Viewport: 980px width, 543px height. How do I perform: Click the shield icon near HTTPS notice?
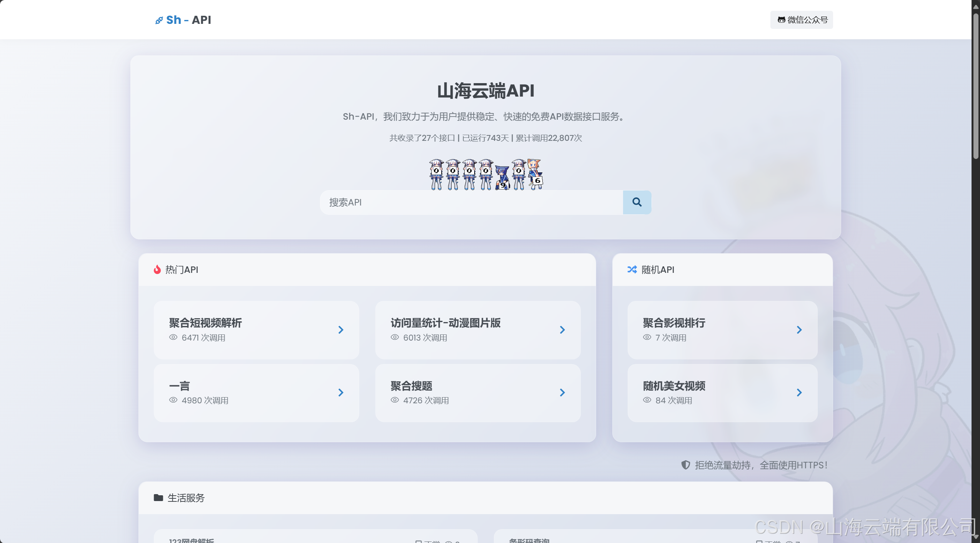tap(685, 465)
